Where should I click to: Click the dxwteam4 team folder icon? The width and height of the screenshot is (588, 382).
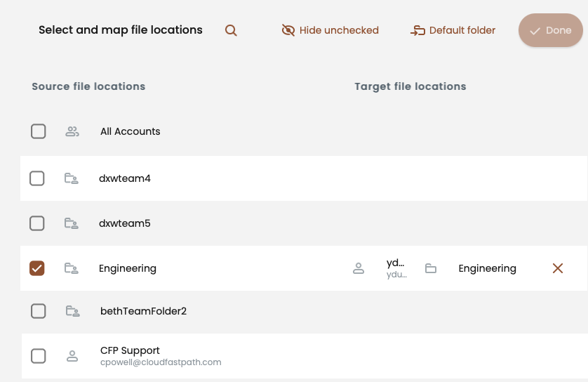coord(72,178)
